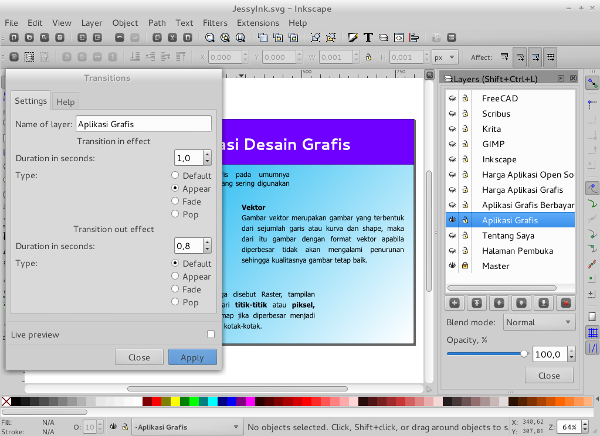Viewport: 600px width, 436px height.
Task: Open the Text and Font dialog icon
Action: click(x=368, y=38)
